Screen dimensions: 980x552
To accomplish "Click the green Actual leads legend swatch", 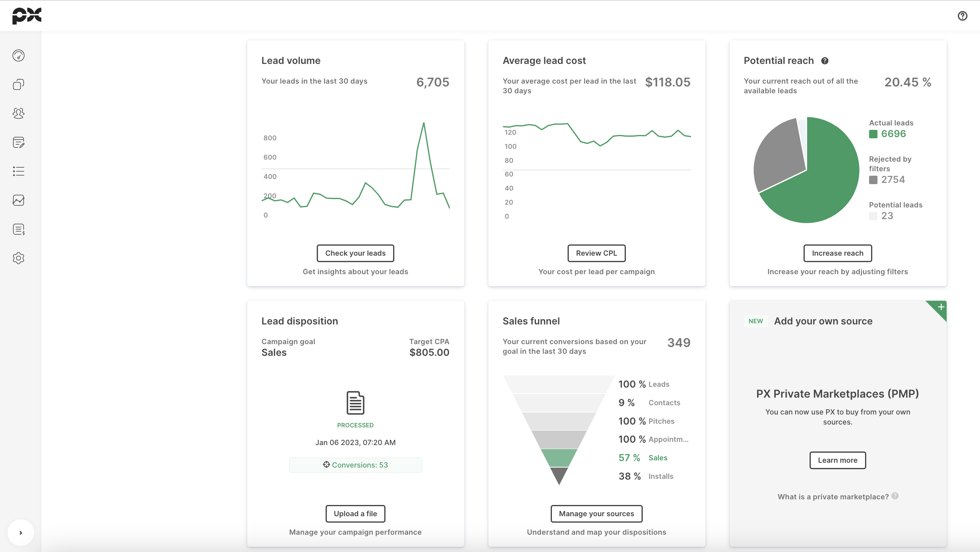I will pos(873,134).
